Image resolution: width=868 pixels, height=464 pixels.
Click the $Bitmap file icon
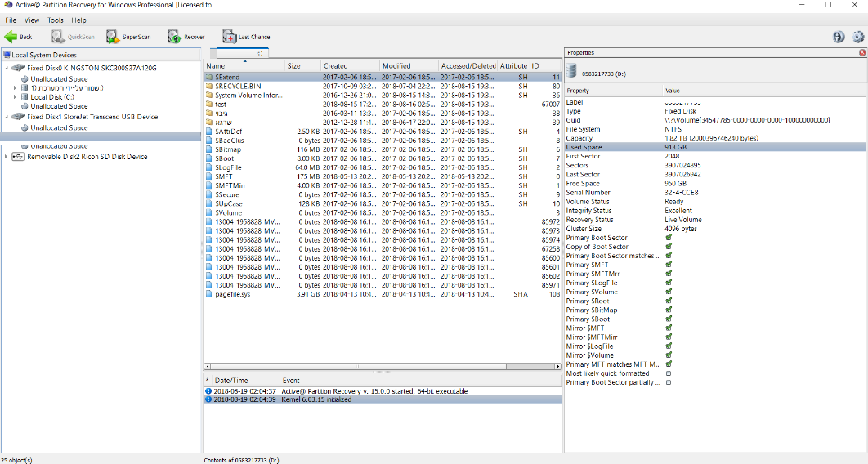[209, 149]
